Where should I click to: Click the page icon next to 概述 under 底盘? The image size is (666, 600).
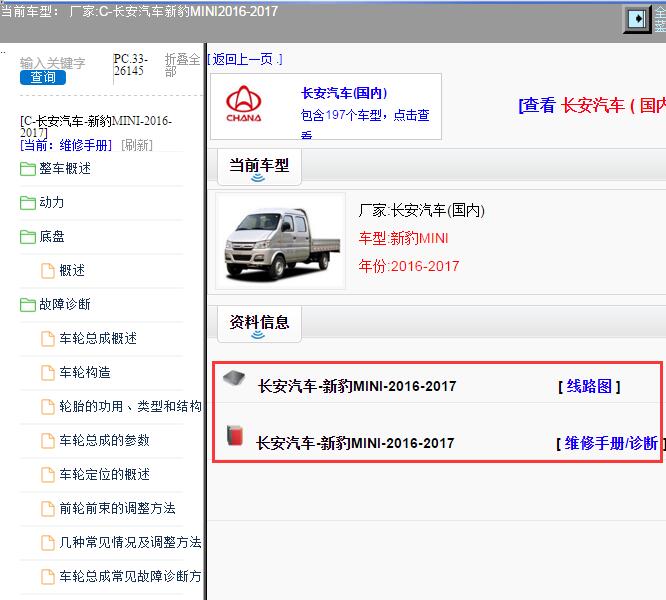[x=48, y=271]
